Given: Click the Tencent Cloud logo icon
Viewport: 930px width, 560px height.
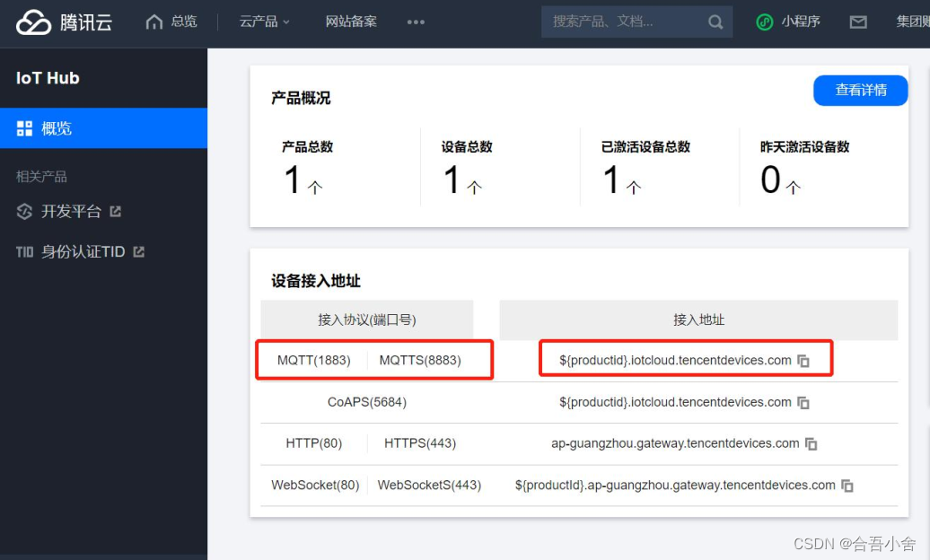Looking at the screenshot, I should (x=34, y=22).
